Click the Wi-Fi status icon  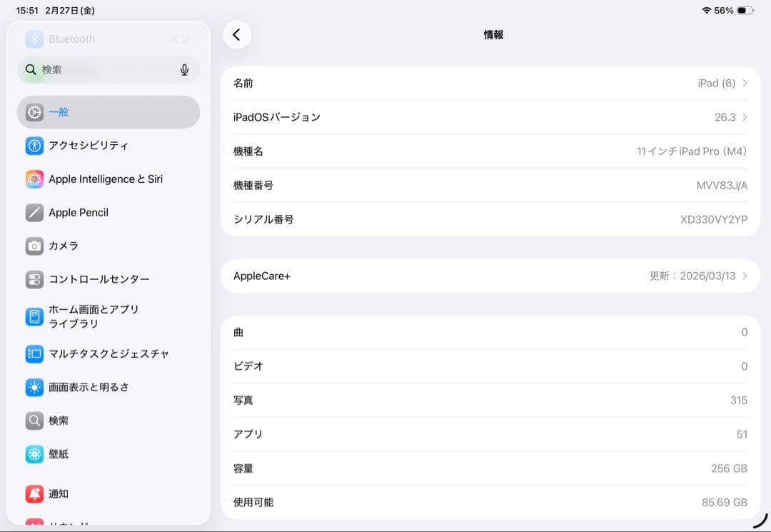(706, 10)
